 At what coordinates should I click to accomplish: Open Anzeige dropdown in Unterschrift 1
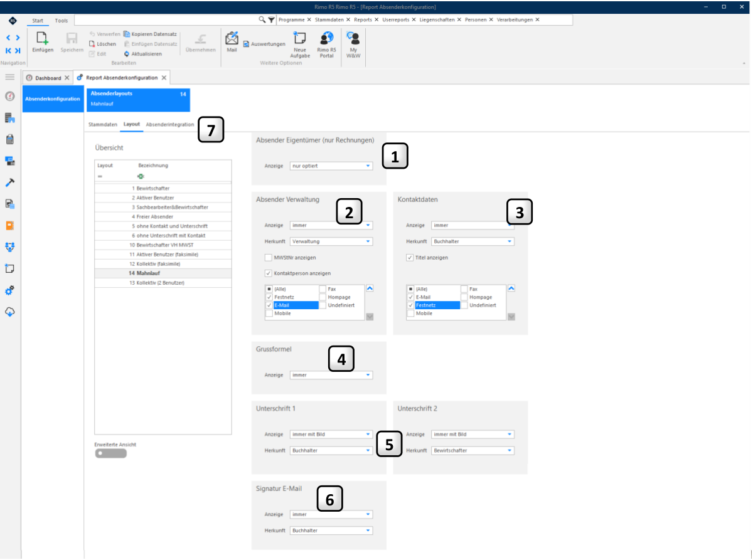click(331, 434)
